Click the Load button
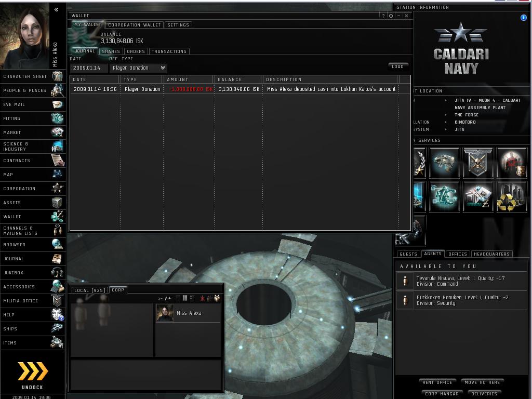 coord(397,66)
